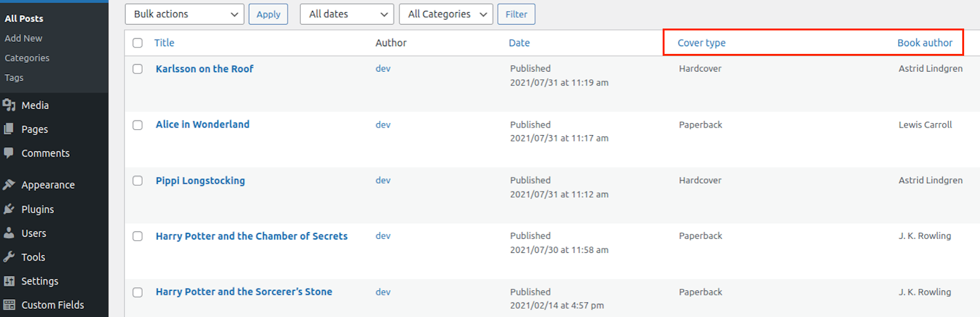The height and width of the screenshot is (317, 980).
Task: Click the 2021/07/31 at 11:19 am date
Action: pyautogui.click(x=559, y=82)
